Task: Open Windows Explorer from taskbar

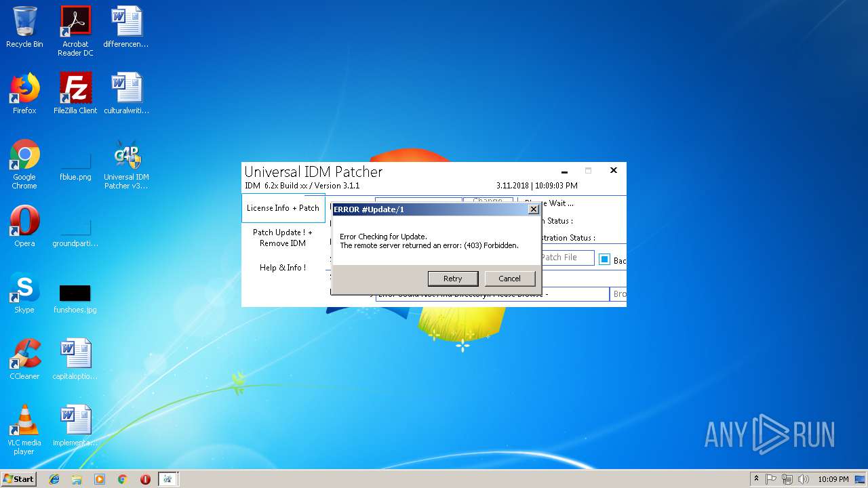Action: click(x=77, y=479)
